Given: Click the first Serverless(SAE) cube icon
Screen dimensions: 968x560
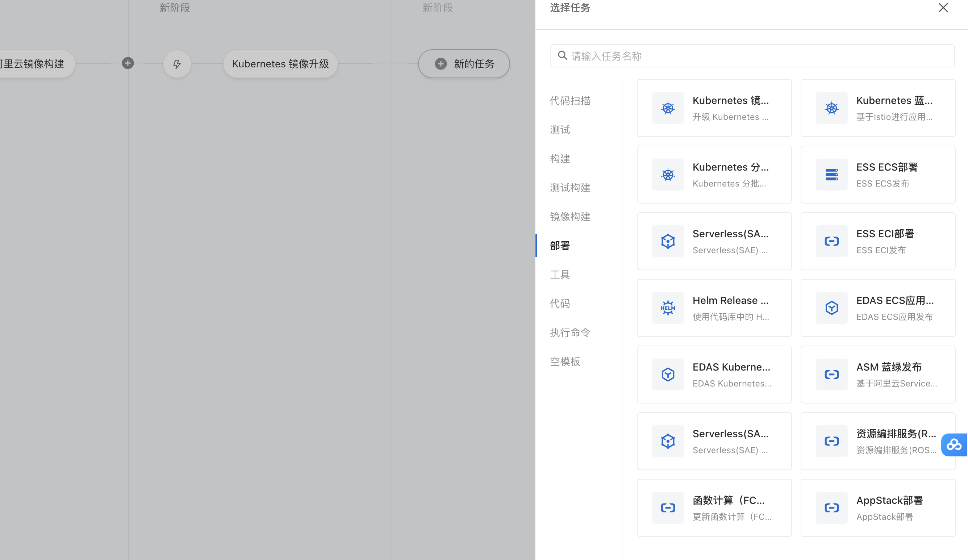Looking at the screenshot, I should (x=668, y=241).
